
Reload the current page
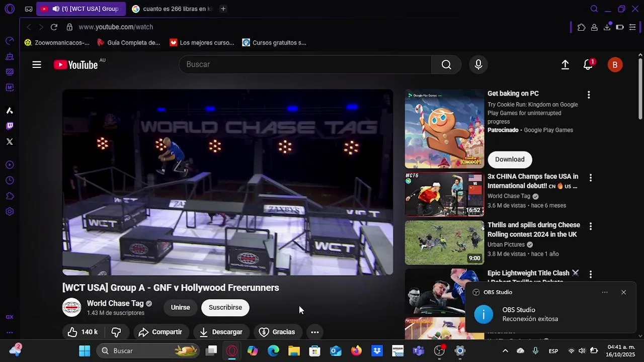coord(54,27)
